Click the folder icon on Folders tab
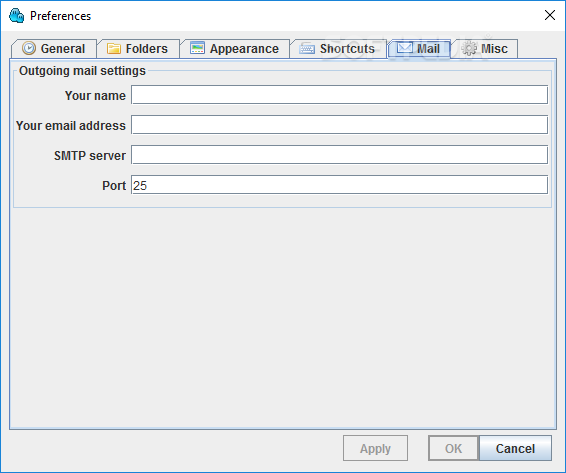This screenshot has width=566, height=473. click(113, 48)
